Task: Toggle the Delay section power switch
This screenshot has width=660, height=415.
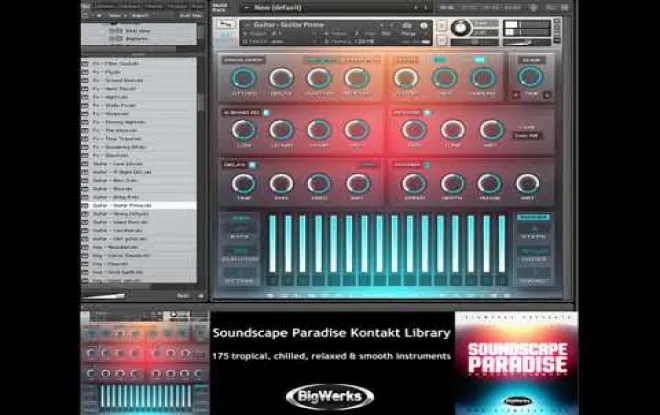Action: [x=252, y=165]
